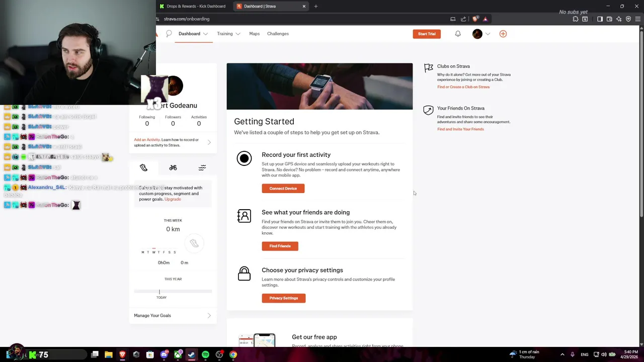644x362 pixels.
Task: Click the Activities count
Action: (199, 124)
